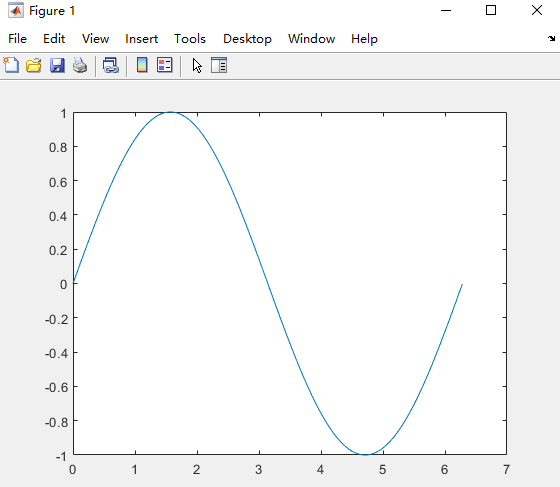
Task: Click y-axis tick label -0.2
Action: tap(56, 319)
